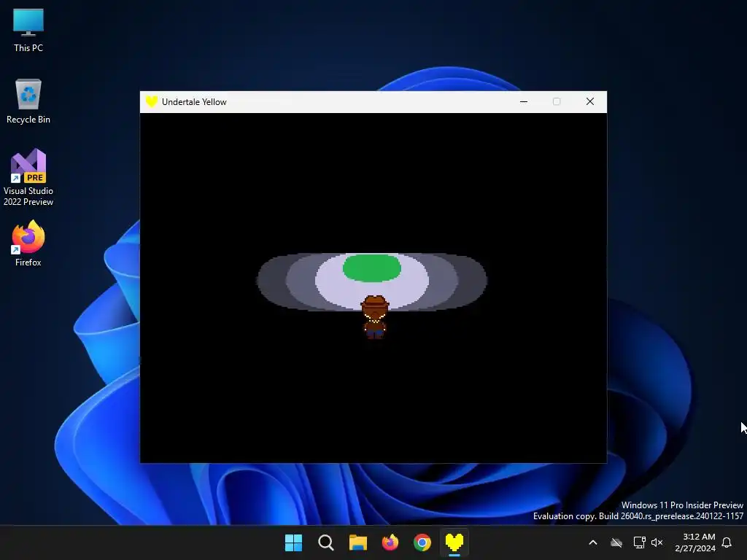
Task: Launch Visual Studio 2022 Preview shortcut
Action: coord(28,177)
